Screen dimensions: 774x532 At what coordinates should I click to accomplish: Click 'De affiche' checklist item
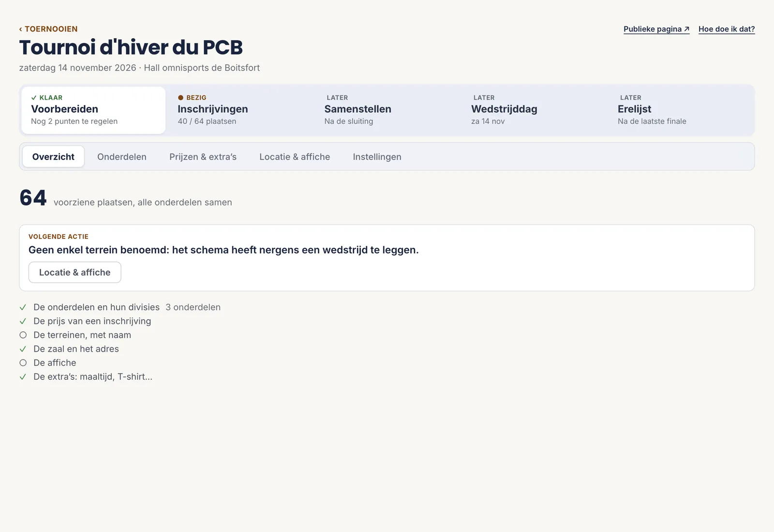[55, 363]
